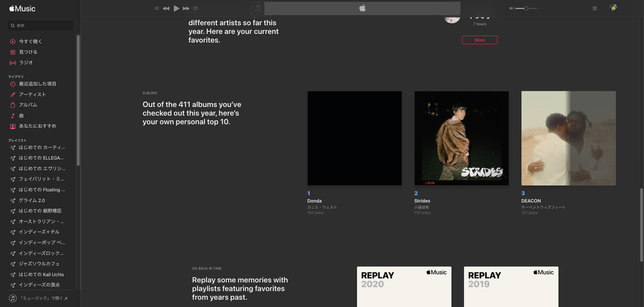This screenshot has height=307, width=644.
Task: Open in Music app via 「ミュージック」で開く
Action: point(39,298)
